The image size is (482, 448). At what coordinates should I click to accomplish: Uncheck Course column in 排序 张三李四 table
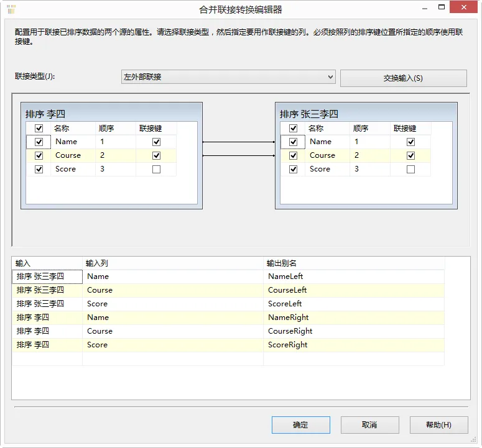[294, 155]
